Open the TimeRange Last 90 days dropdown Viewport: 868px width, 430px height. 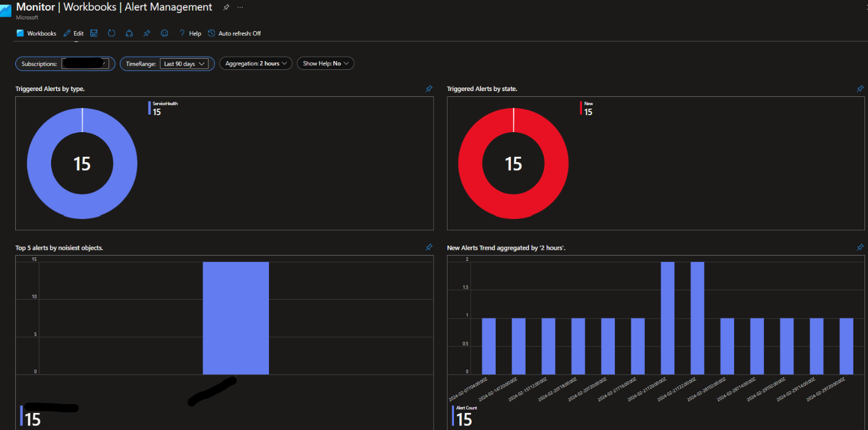(184, 63)
